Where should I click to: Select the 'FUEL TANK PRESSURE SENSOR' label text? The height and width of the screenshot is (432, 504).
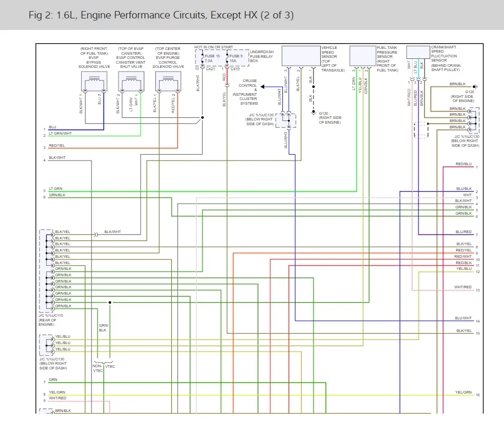(387, 52)
